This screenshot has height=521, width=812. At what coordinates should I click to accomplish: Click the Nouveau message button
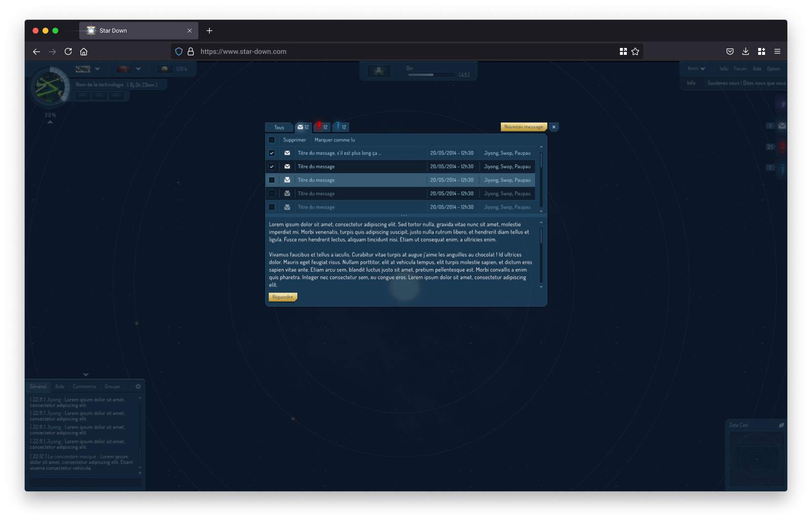point(524,127)
